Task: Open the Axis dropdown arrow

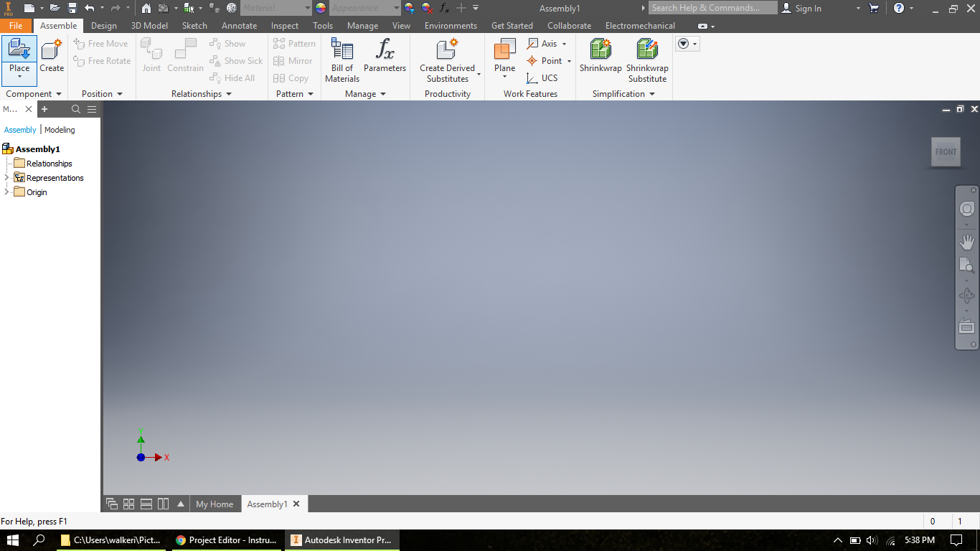Action: (x=564, y=44)
